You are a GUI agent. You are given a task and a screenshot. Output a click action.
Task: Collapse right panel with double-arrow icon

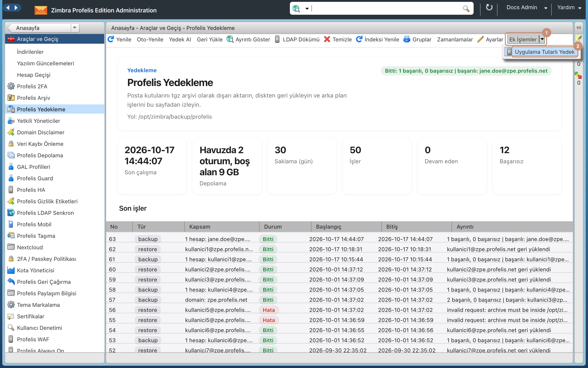pyautogui.click(x=579, y=28)
